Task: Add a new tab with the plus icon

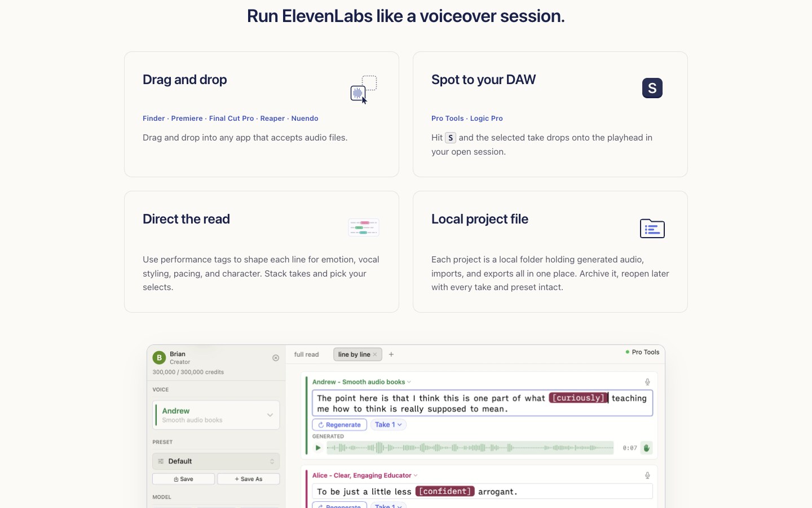Action: point(391,354)
